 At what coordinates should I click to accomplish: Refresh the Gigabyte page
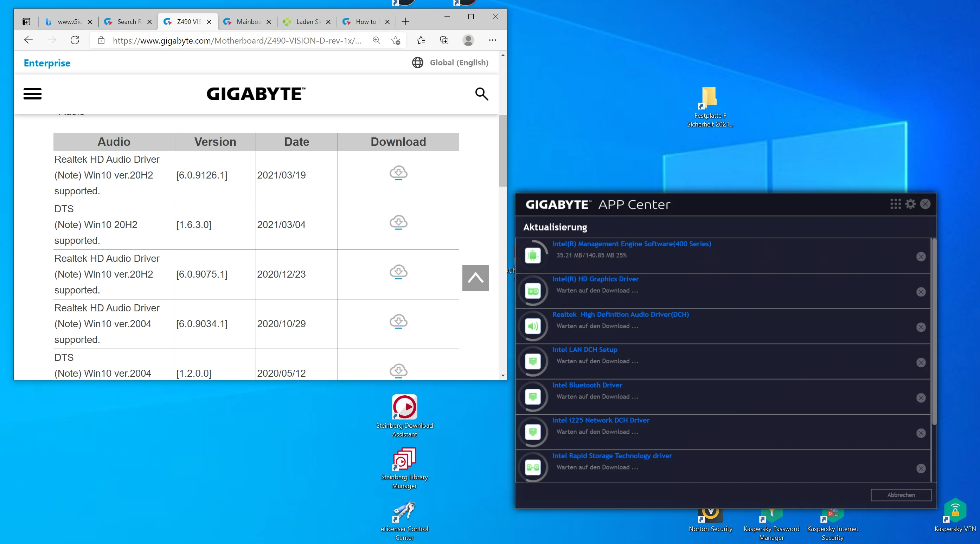(x=75, y=40)
